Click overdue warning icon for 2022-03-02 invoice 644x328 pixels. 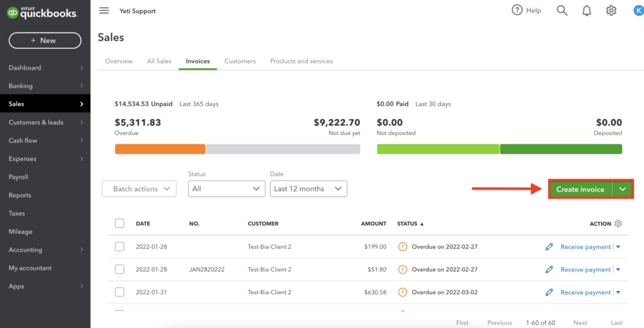click(x=403, y=292)
